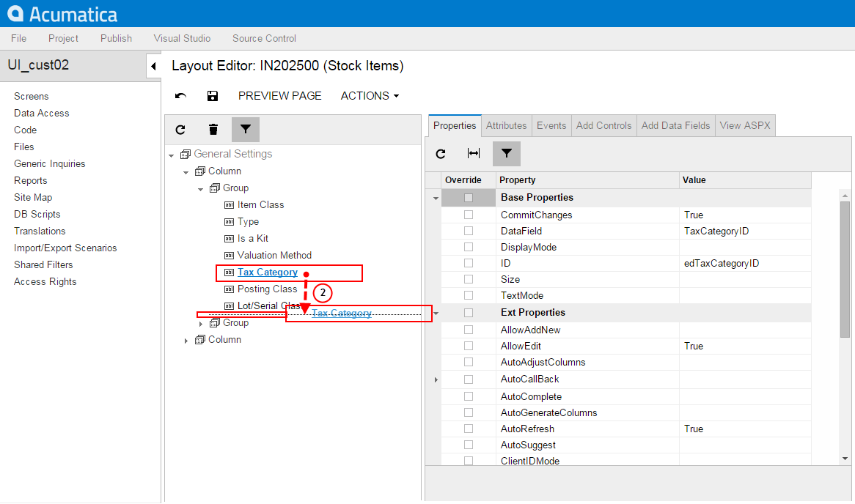Expand the bottom collapsed Column node
The width and height of the screenshot is (855, 504).
[186, 341]
